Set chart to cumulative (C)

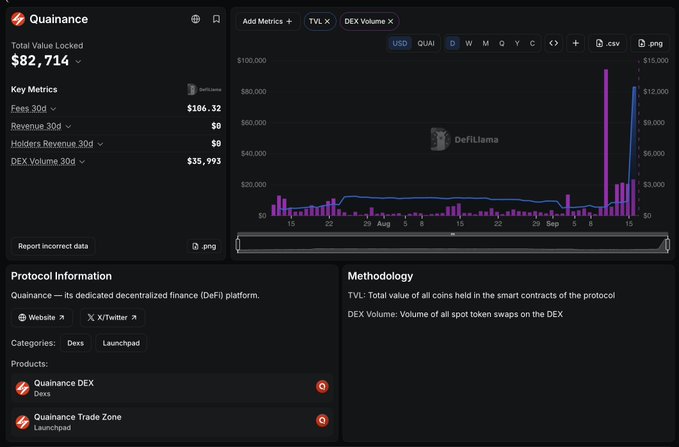532,43
